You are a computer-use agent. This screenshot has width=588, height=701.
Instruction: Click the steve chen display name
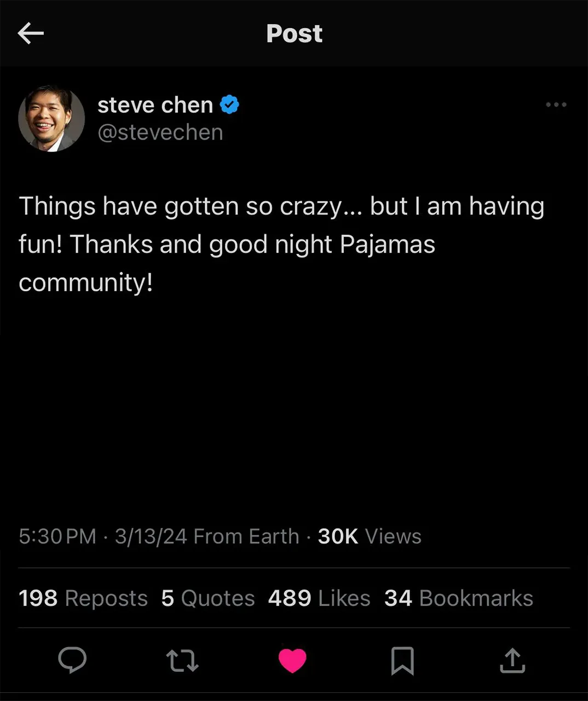click(155, 105)
